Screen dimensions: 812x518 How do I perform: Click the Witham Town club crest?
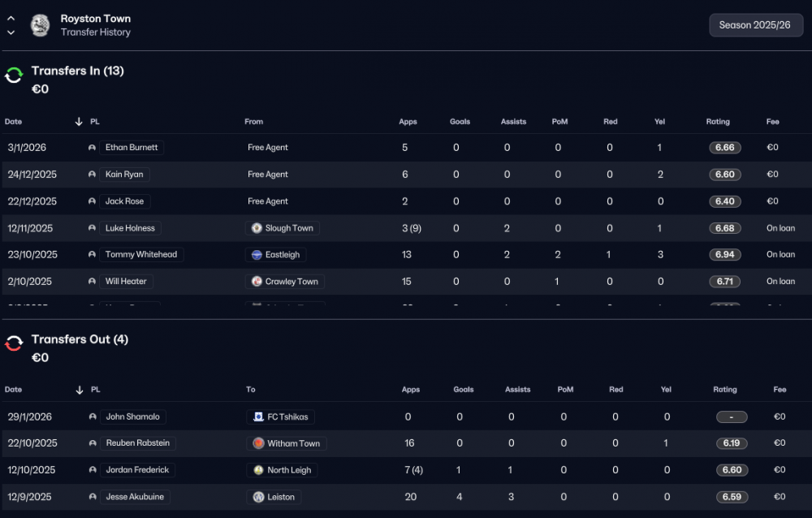pyautogui.click(x=258, y=443)
